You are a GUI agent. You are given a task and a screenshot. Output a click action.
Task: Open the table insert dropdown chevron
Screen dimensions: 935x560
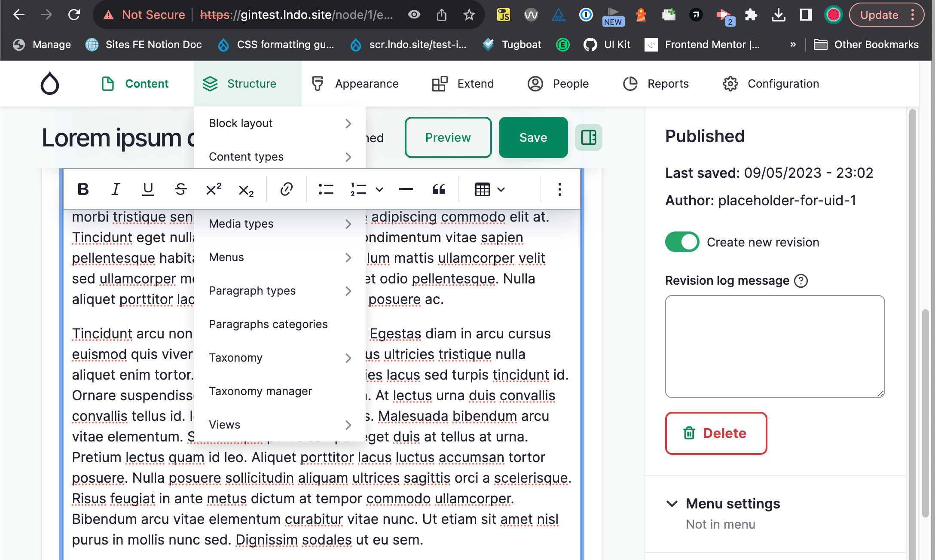click(x=500, y=189)
